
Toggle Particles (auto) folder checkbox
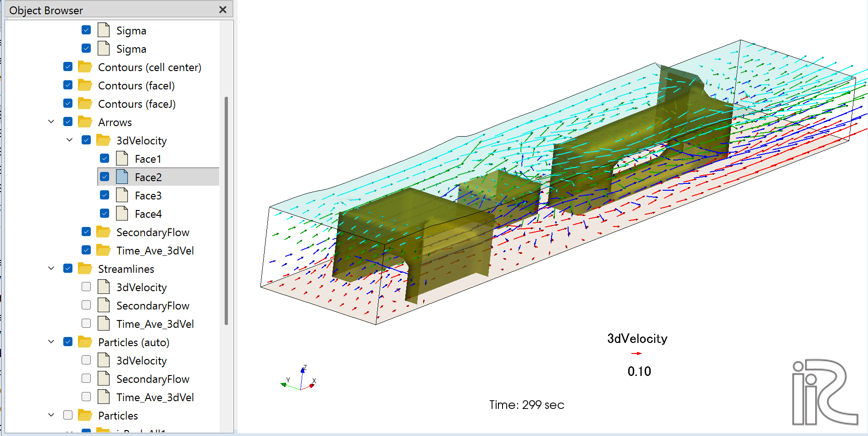[x=68, y=342]
